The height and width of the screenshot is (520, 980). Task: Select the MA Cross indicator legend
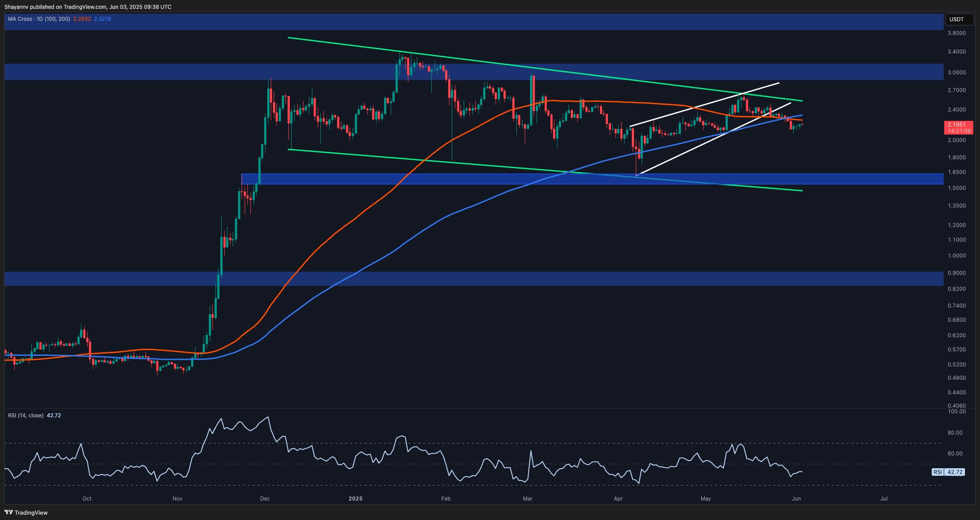pyautogui.click(x=39, y=19)
